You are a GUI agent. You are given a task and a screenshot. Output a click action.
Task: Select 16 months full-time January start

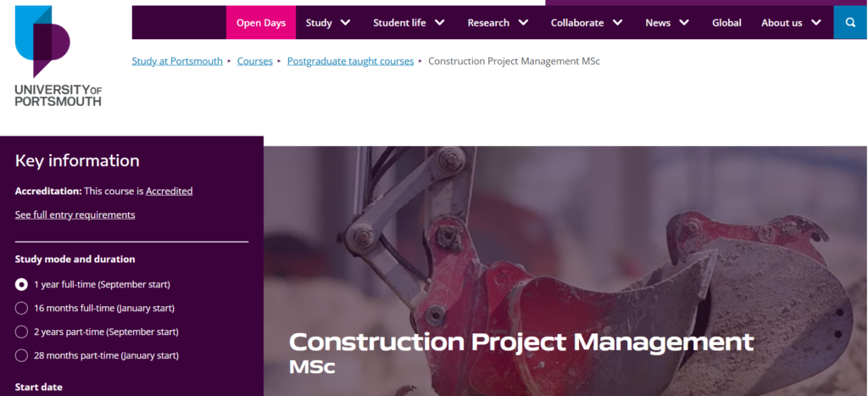pyautogui.click(x=21, y=308)
